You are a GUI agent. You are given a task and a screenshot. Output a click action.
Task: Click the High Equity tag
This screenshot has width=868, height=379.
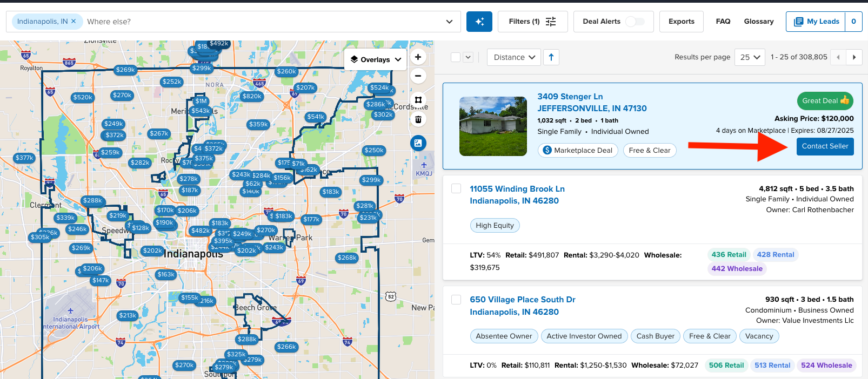point(495,226)
